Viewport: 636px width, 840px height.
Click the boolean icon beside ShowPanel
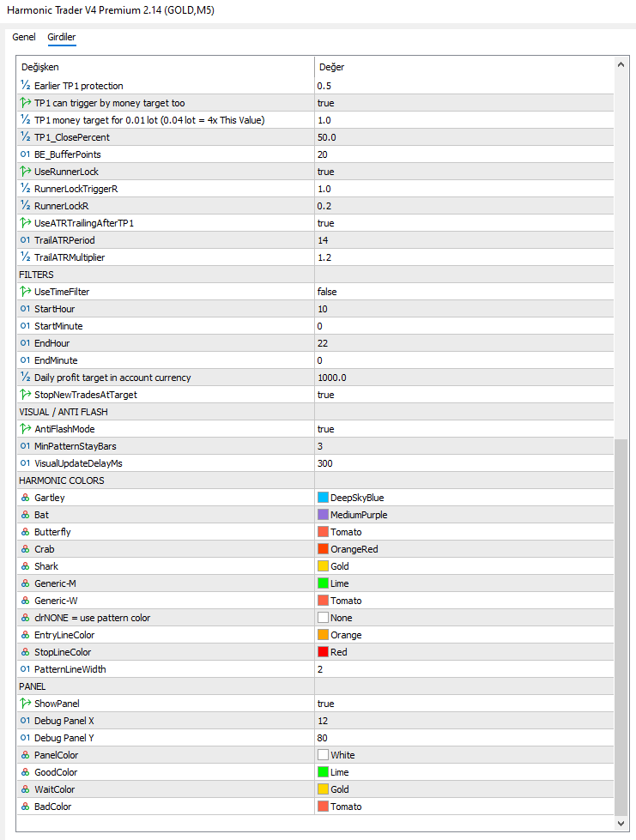click(25, 704)
